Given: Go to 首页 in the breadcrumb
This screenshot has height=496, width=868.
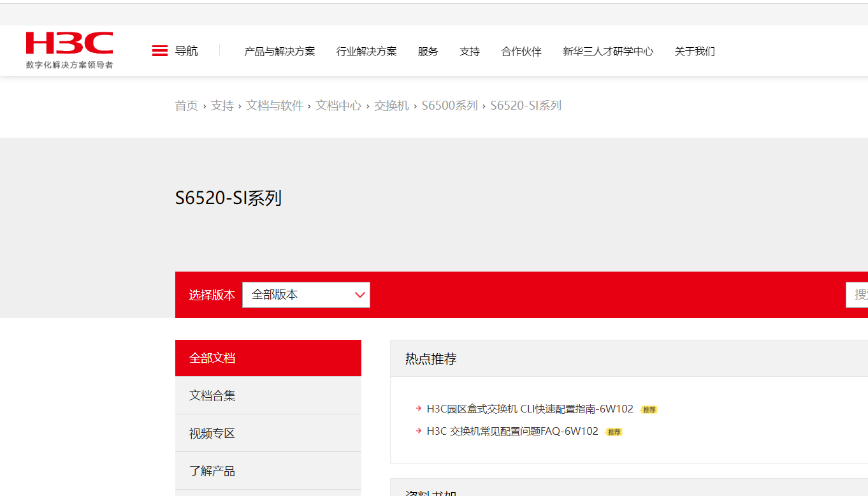Looking at the screenshot, I should click(x=187, y=106).
